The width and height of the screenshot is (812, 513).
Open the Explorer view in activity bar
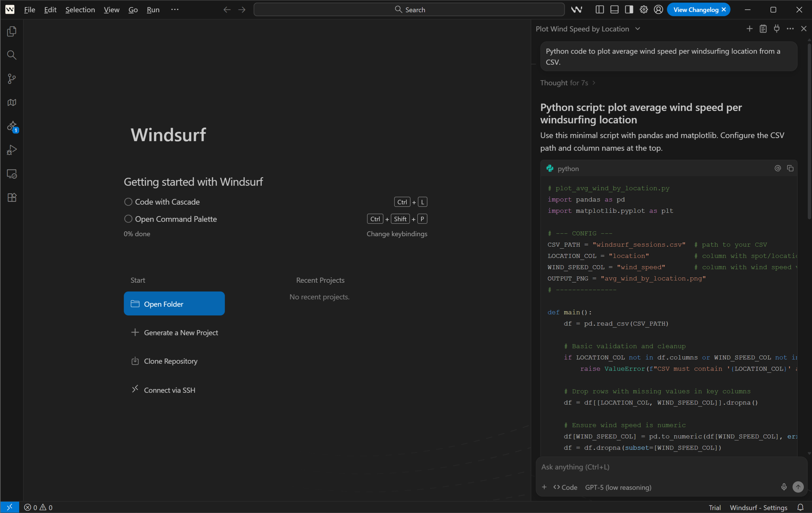pyautogui.click(x=12, y=31)
